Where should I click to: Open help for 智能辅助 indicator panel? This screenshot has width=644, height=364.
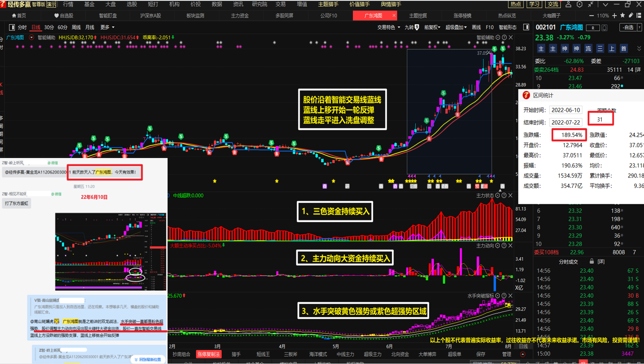[x=504, y=37]
